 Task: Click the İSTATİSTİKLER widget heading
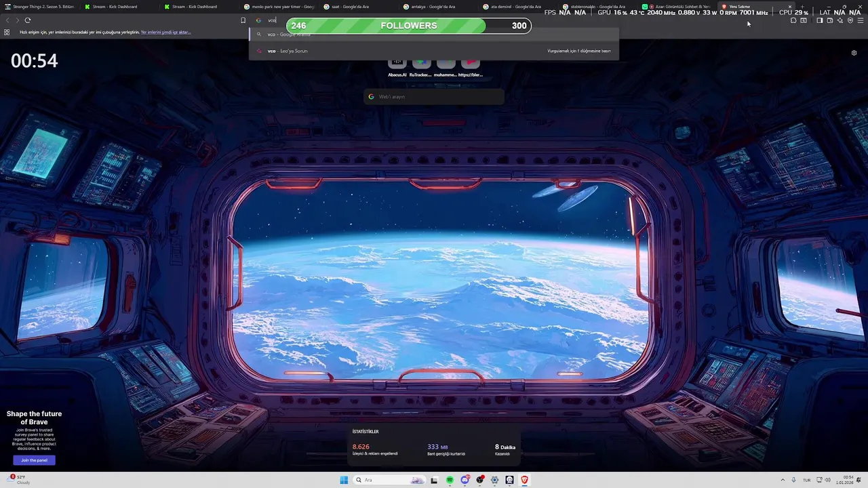tap(366, 432)
